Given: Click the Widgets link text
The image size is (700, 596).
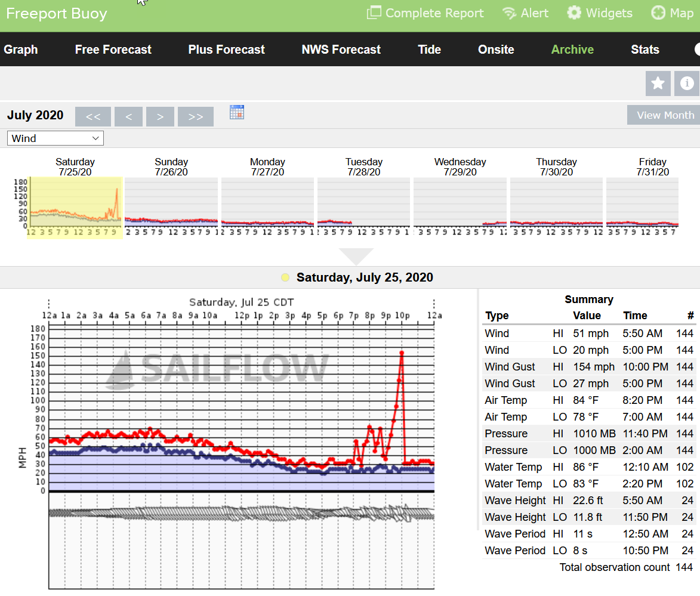Looking at the screenshot, I should tap(609, 13).
